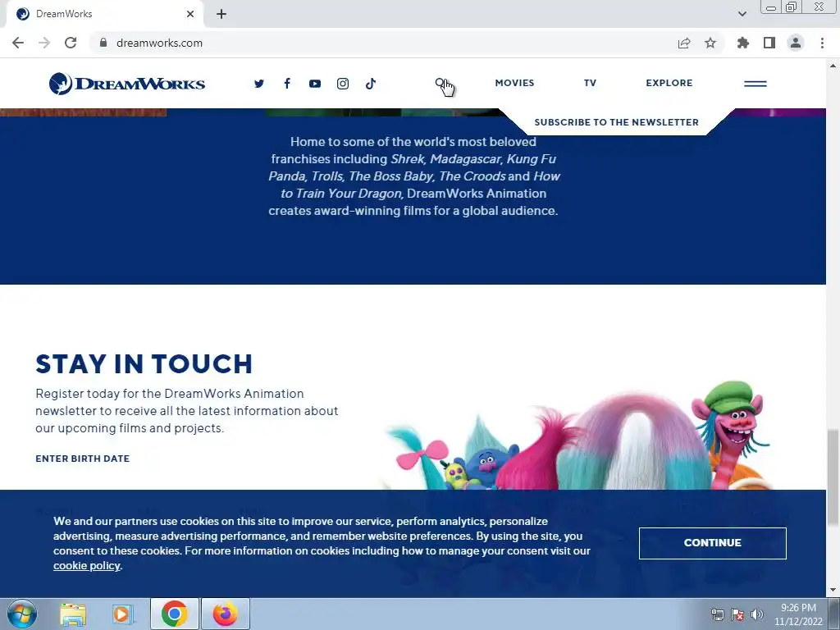Click the browser forward arrow
This screenshot has height=630, width=840.
click(44, 43)
